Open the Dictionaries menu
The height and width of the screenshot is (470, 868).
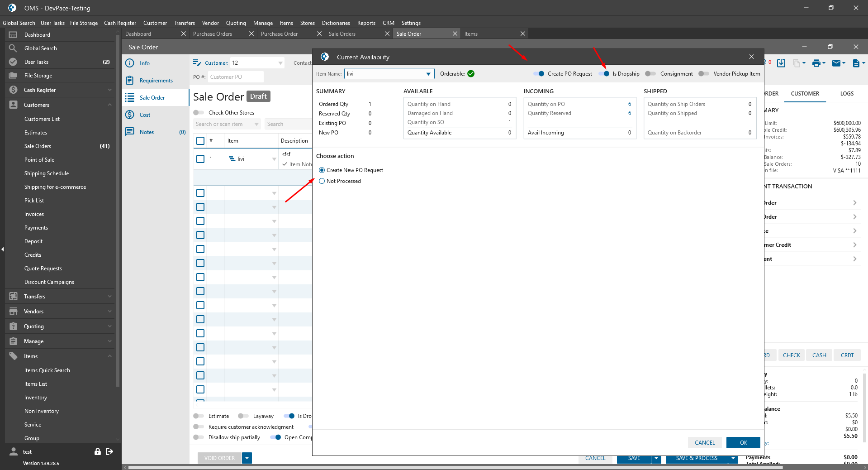click(336, 23)
